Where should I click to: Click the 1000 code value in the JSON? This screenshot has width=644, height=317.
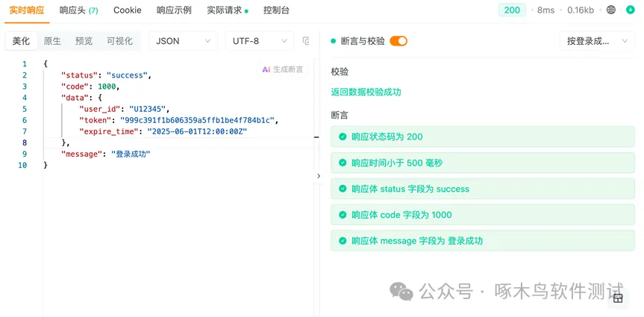[107, 87]
